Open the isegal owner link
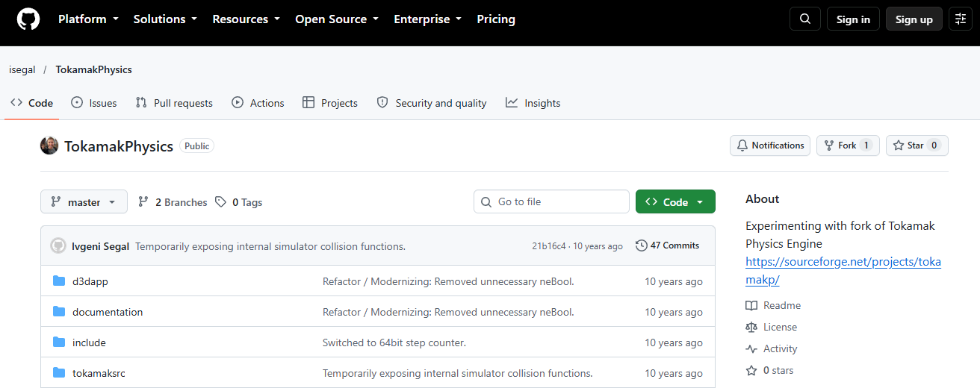This screenshot has width=980, height=388. tap(22, 69)
